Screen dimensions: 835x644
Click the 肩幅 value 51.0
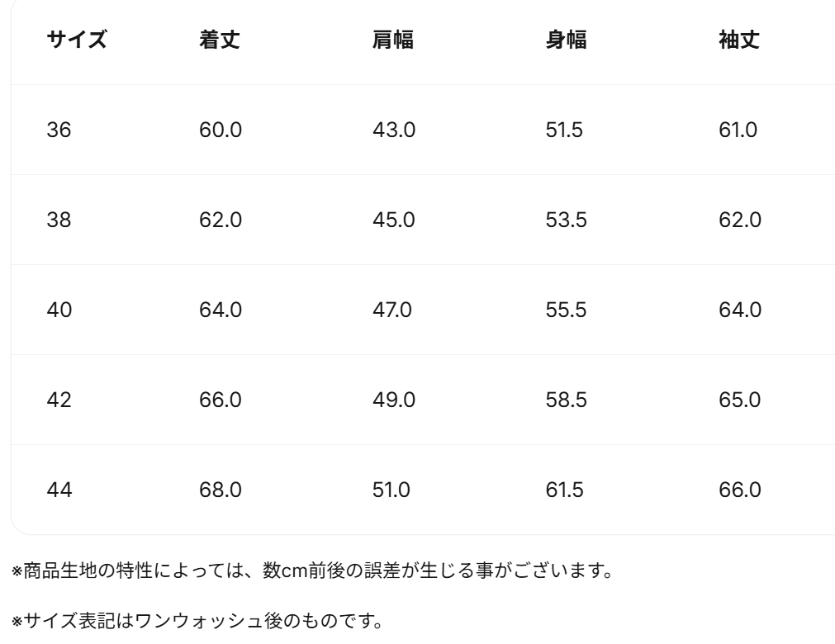coord(392,490)
